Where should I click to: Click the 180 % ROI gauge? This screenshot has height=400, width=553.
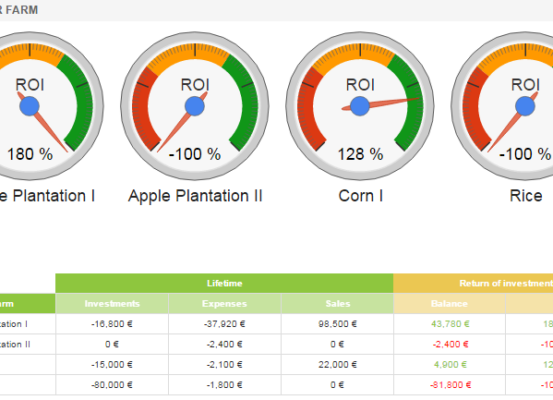(52, 106)
